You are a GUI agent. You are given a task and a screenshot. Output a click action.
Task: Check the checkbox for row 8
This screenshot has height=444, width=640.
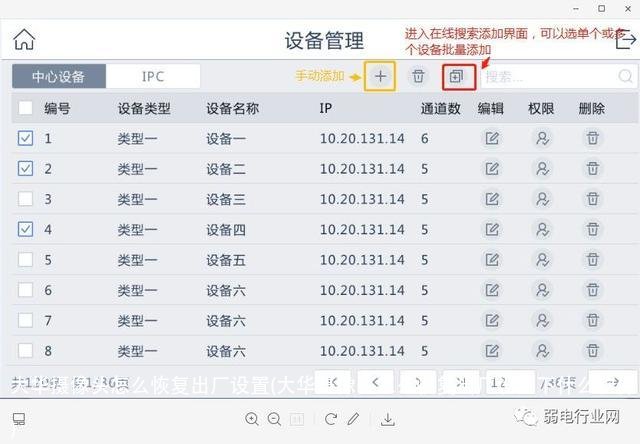25,351
